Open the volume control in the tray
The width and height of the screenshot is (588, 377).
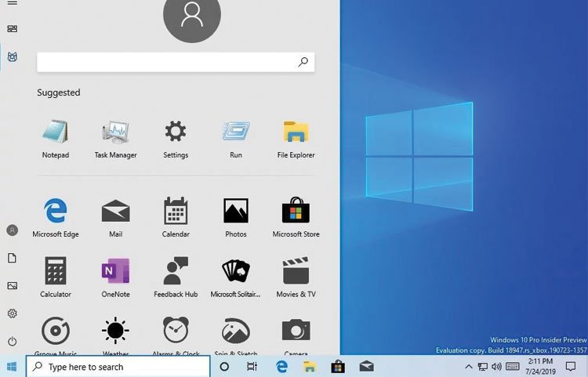coord(496,367)
